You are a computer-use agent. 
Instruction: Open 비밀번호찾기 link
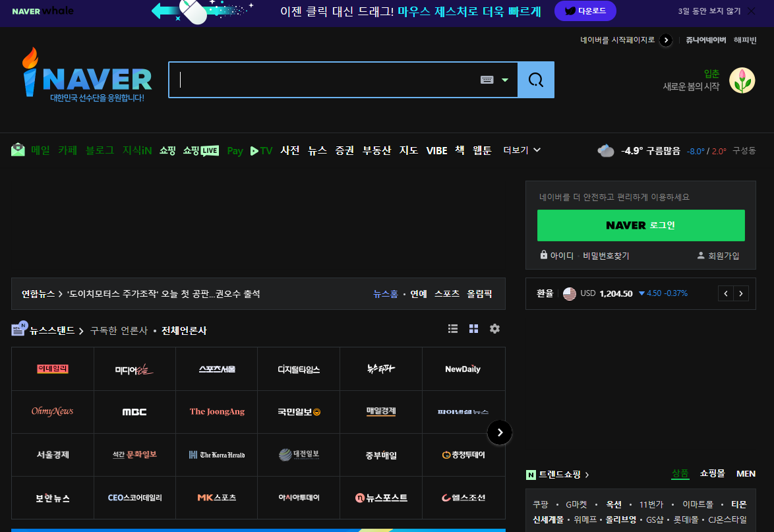(606, 256)
